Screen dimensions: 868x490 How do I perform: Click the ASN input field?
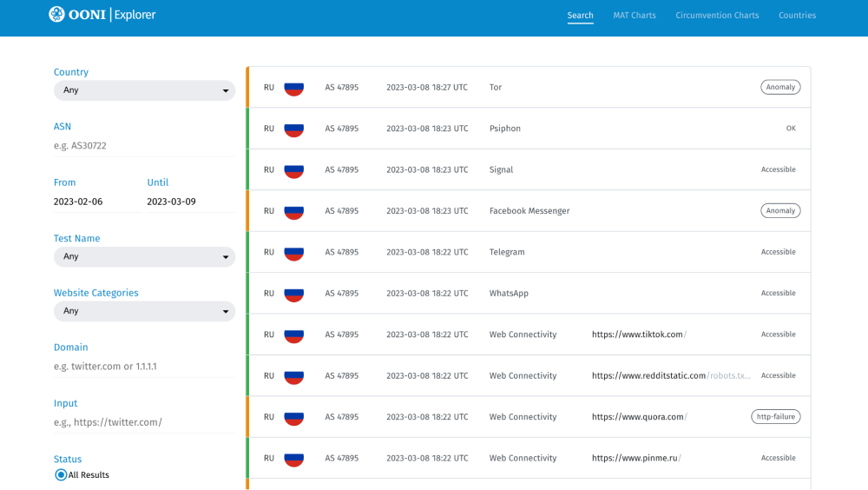[x=144, y=146]
